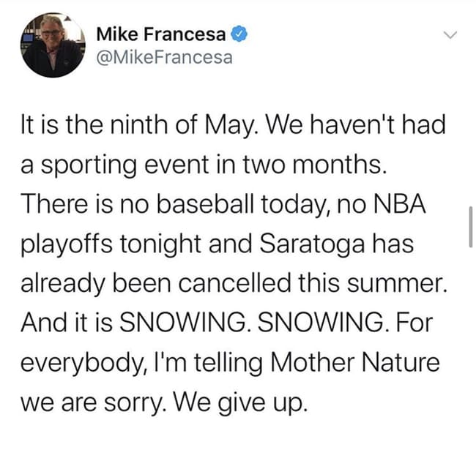476x458 pixels.
Task: Visit the @MikeFrancesa handle link
Action: point(164,57)
